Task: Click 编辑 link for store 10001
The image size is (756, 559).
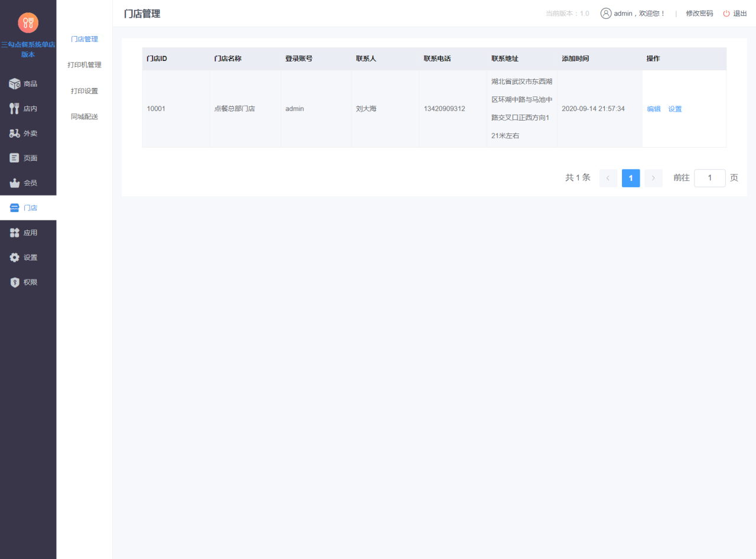Action: [654, 109]
